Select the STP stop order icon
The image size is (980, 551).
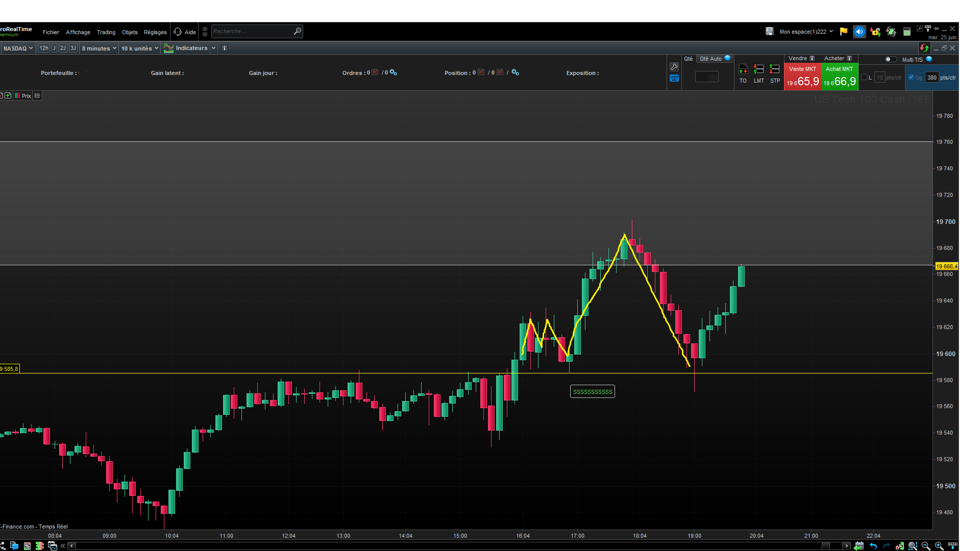775,70
